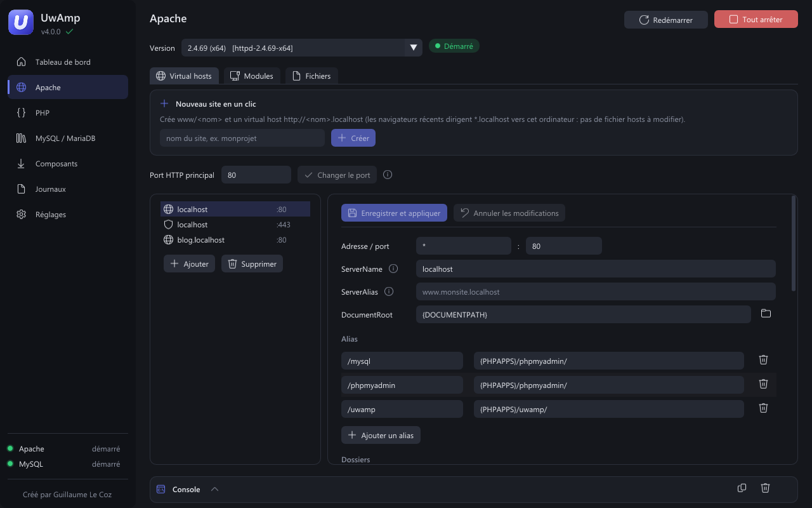The width and height of the screenshot is (812, 508).
Task: Clear the console with trash icon
Action: (x=766, y=488)
